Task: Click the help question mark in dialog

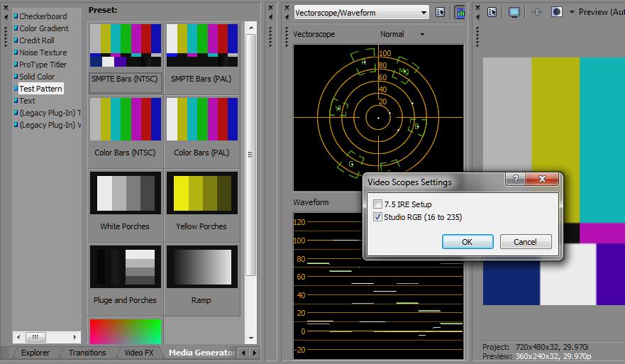Action: tap(515, 179)
